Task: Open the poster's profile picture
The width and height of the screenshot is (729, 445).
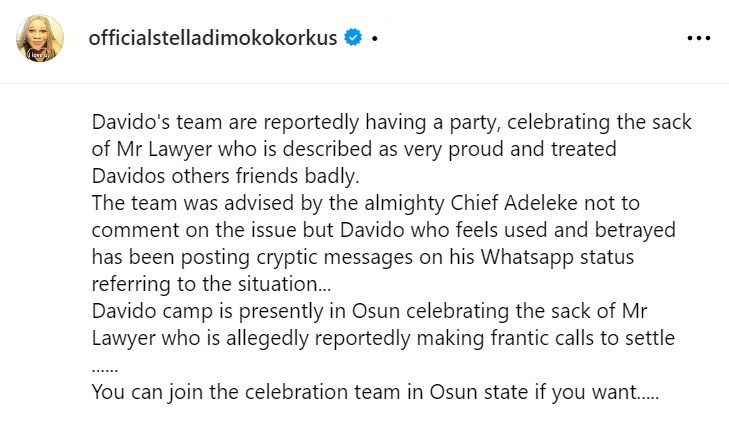Action: 39,38
